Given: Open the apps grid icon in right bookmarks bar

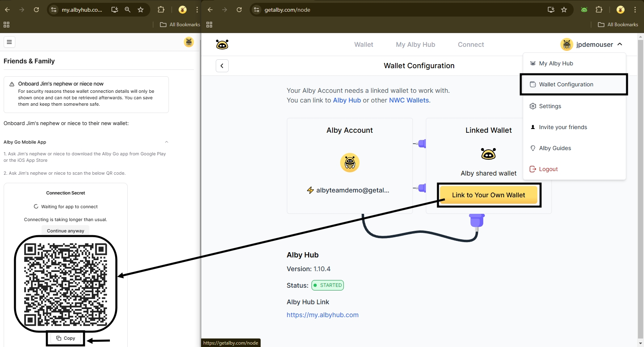Looking at the screenshot, I should (x=209, y=25).
